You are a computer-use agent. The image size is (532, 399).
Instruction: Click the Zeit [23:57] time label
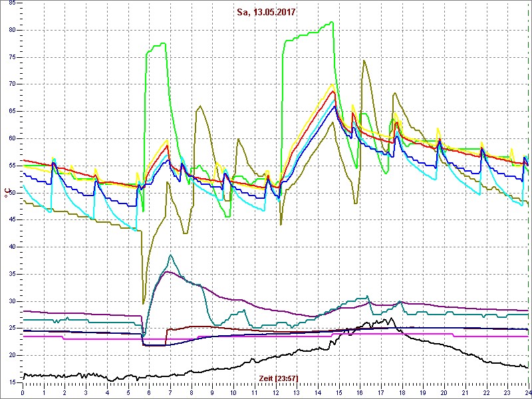pyautogui.click(x=278, y=378)
